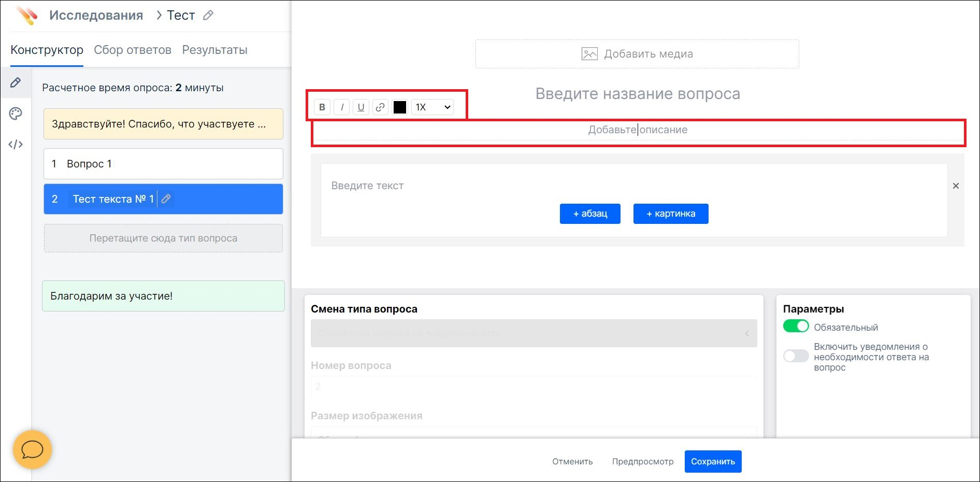The height and width of the screenshot is (482, 980).
Task: Disable the Обязательный switch
Action: (796, 327)
